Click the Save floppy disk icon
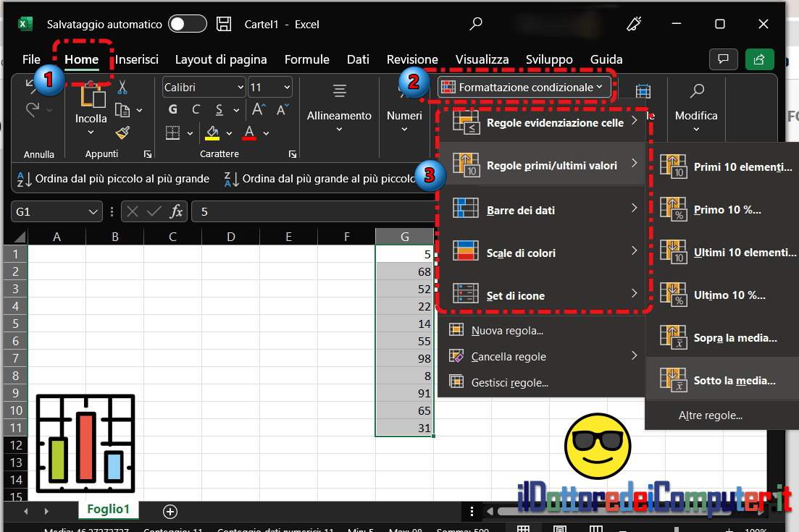799x532 pixels. [x=224, y=24]
